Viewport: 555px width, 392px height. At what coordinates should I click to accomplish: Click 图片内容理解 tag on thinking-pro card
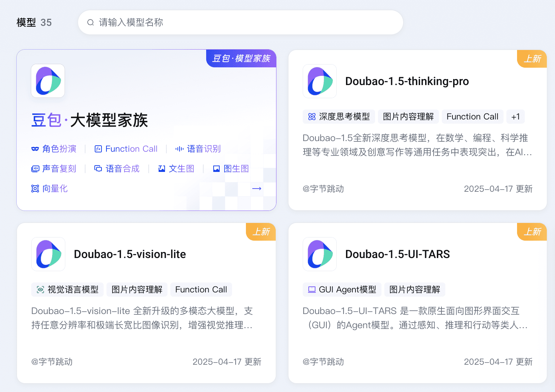[x=408, y=117]
